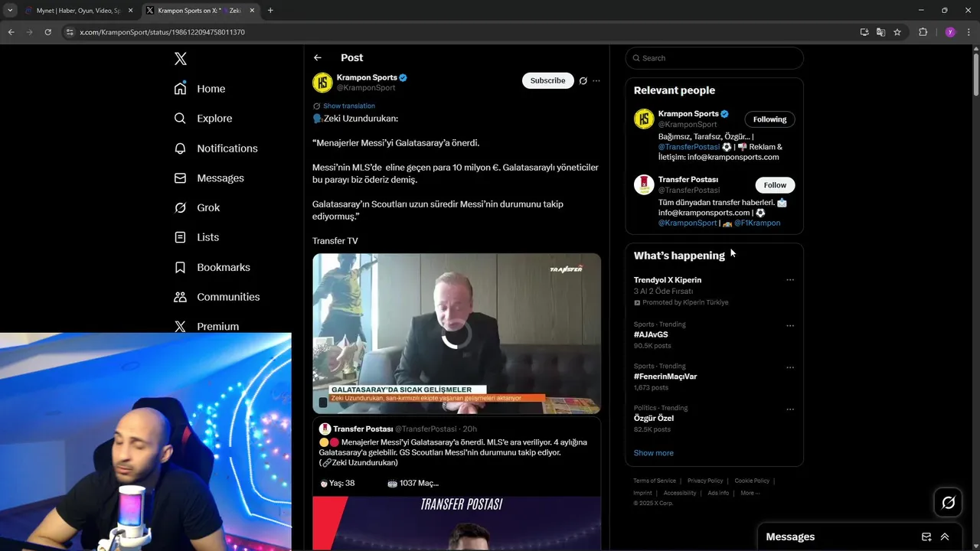Open #FenerinMaçıVar trending topic
Screen dimensions: 980x551
click(665, 377)
